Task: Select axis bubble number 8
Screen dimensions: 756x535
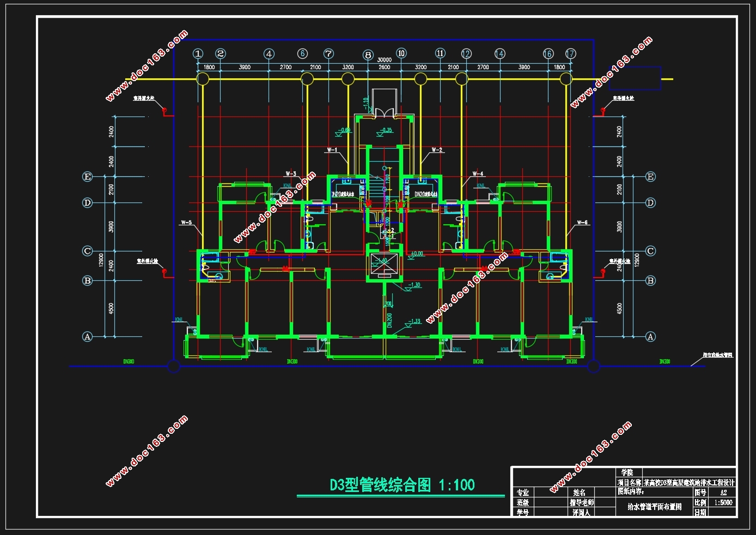Action: tap(368, 55)
